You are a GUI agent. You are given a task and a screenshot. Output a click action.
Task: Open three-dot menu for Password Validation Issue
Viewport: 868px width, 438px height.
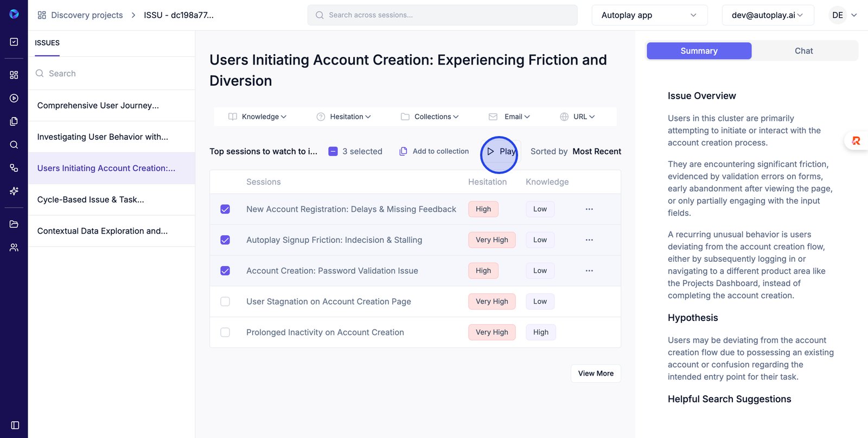[589, 270]
